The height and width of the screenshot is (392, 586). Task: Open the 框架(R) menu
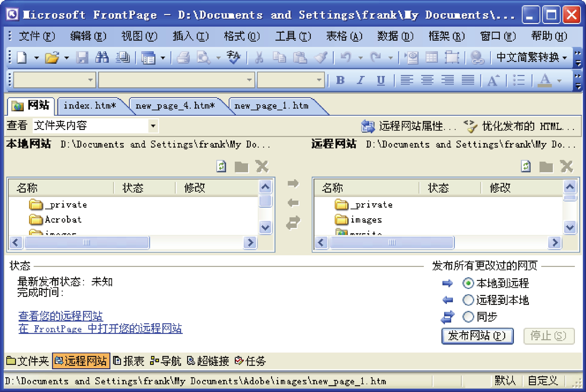pyautogui.click(x=447, y=36)
